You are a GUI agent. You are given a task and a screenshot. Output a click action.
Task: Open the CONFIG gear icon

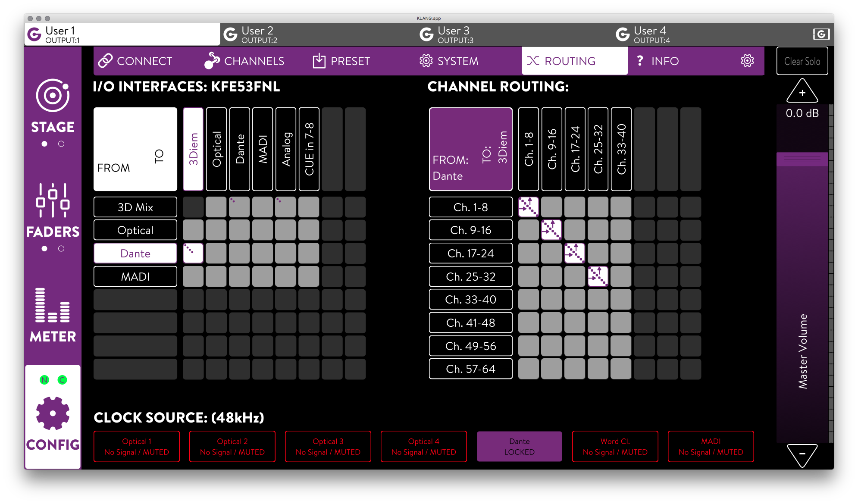click(53, 413)
